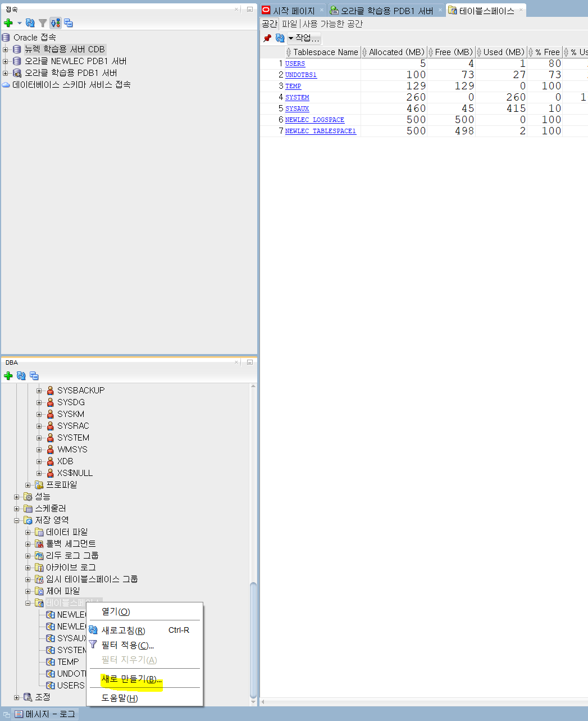Refresh the tablespace grid
This screenshot has width=588, height=721.
280,38
